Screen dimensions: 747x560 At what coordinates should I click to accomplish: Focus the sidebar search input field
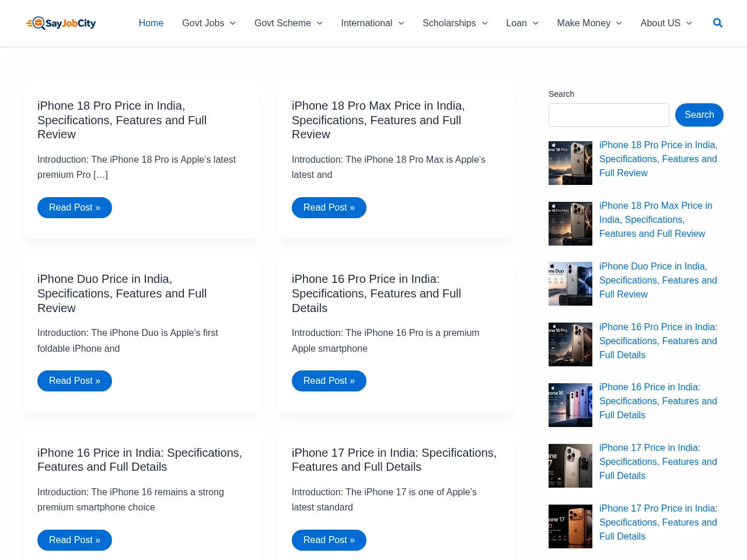point(609,115)
